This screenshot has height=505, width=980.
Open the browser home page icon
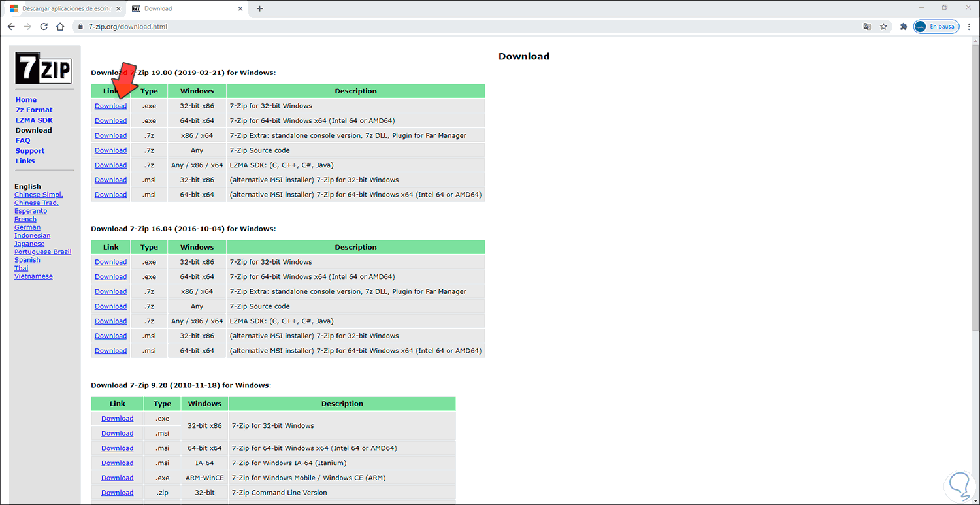[60, 27]
